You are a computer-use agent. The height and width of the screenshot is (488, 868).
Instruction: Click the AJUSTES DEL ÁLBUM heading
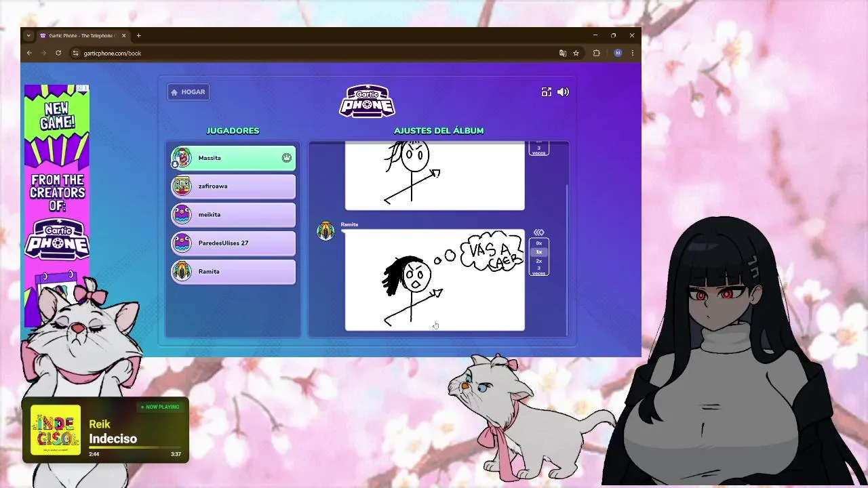[439, 131]
